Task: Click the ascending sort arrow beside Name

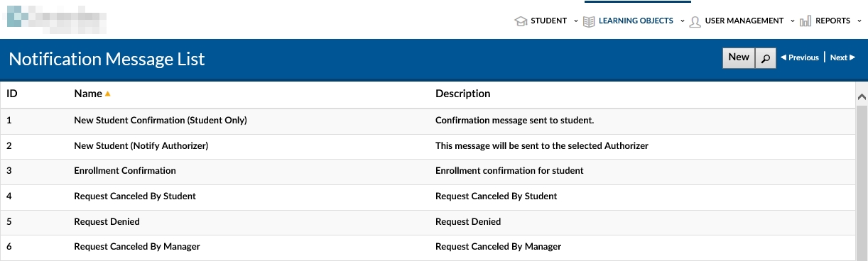Action: [108, 94]
